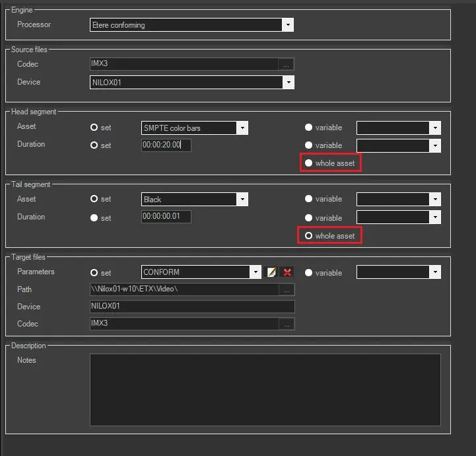The width and height of the screenshot is (476, 456).
Task: Click the red X delete icon beside CONFORM
Action: [287, 272]
